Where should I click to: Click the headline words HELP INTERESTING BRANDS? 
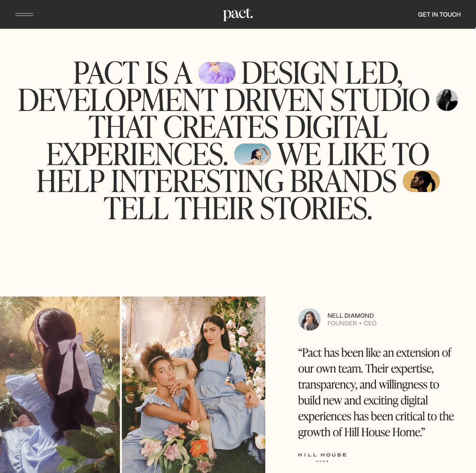tap(216, 181)
